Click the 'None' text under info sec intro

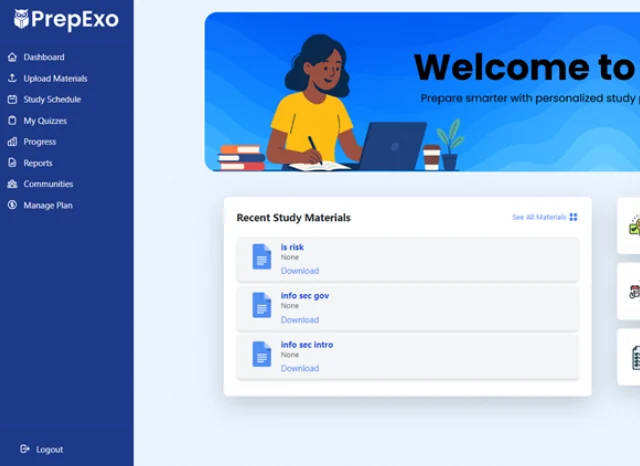[x=290, y=355]
